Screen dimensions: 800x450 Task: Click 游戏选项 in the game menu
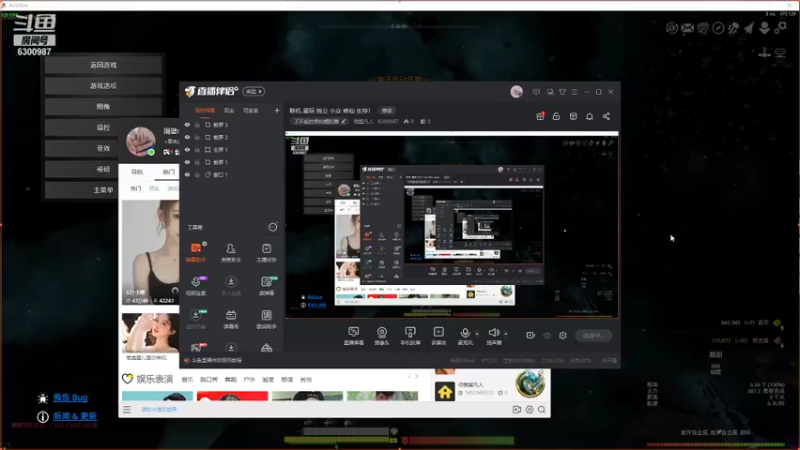pos(104,86)
